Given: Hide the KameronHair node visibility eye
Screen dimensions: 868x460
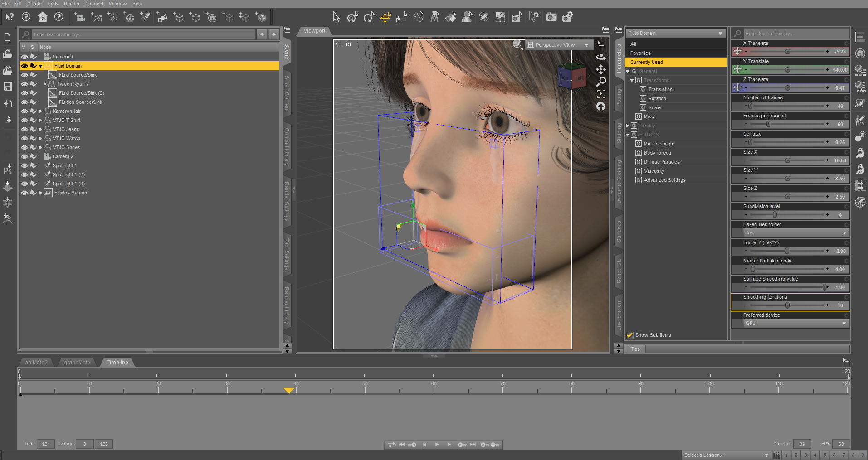Looking at the screenshot, I should pyautogui.click(x=24, y=111).
